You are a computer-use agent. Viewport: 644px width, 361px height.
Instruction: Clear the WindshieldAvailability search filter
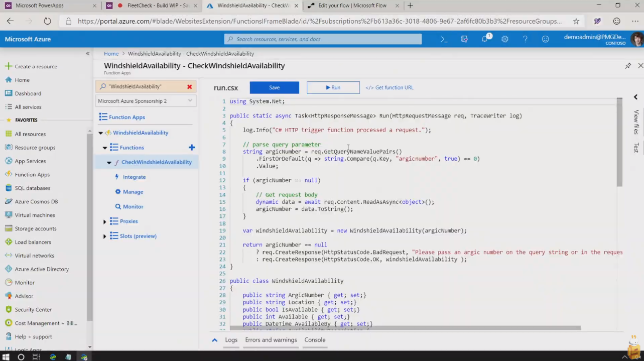[189, 87]
